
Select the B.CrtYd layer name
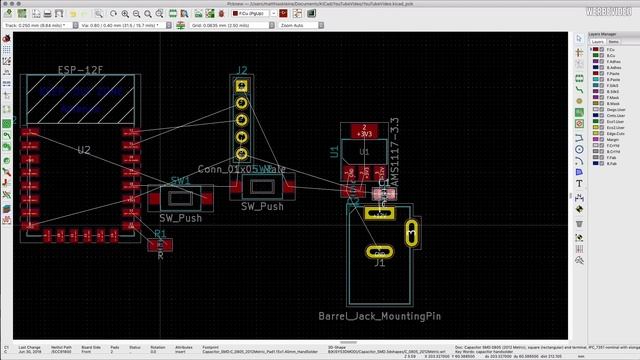pyautogui.click(x=613, y=151)
